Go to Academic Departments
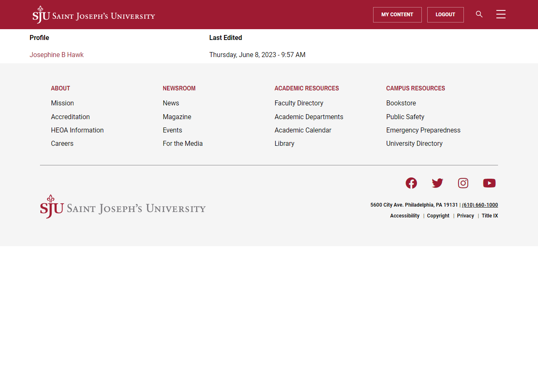Screen dimensions: 538x392 click(x=309, y=117)
